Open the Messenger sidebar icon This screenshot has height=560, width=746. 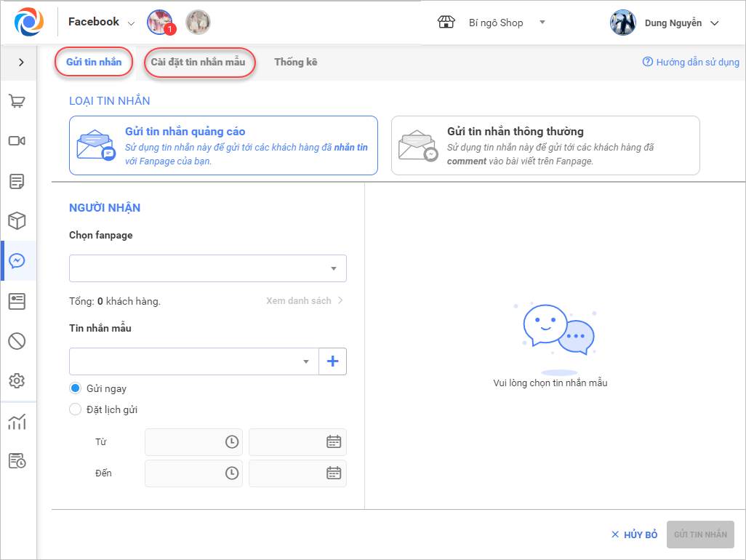(17, 261)
